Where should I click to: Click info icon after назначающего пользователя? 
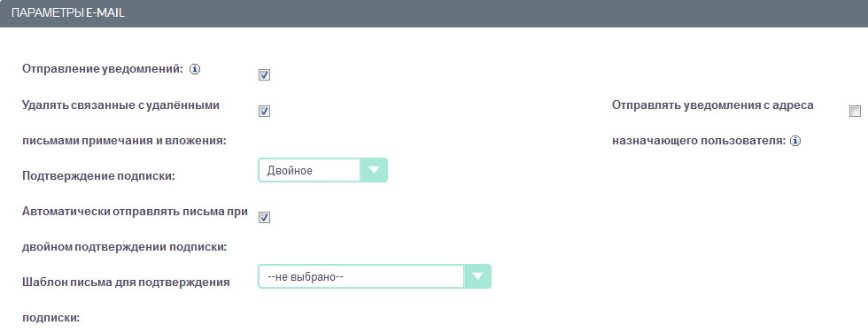pos(795,141)
